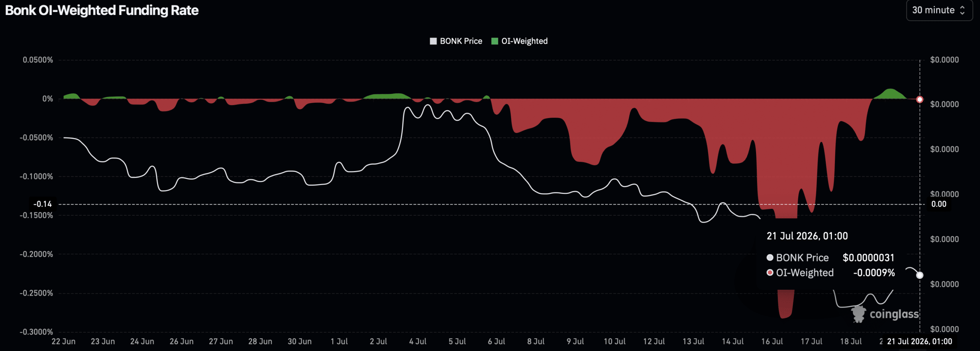Click the white BONK Price legend swatch
This screenshot has height=351, width=980.
(x=433, y=41)
